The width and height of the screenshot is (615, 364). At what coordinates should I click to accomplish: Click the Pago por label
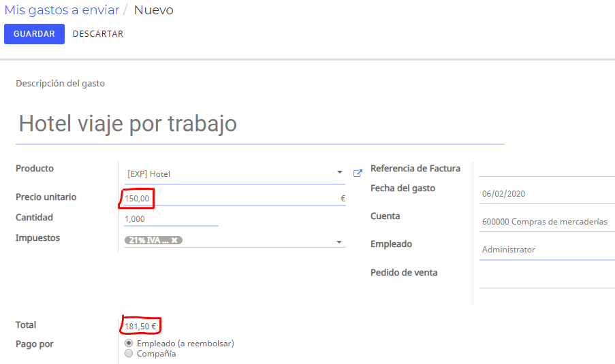(x=35, y=344)
